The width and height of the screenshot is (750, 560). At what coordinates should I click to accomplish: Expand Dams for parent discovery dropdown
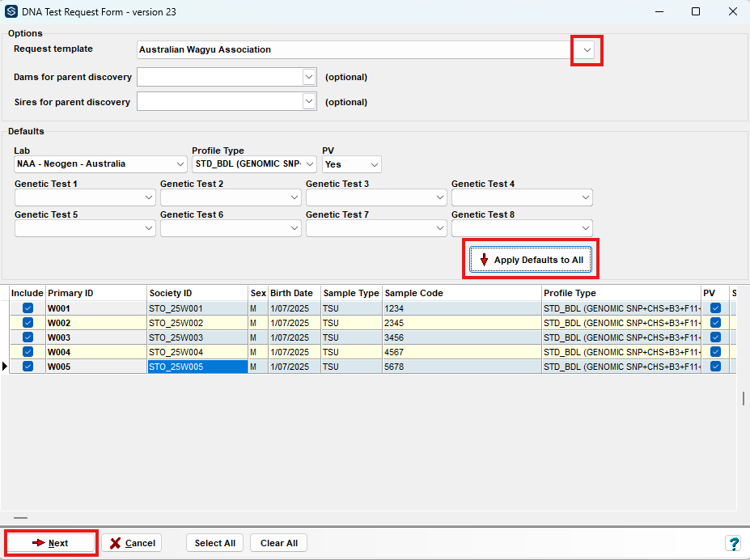click(308, 77)
